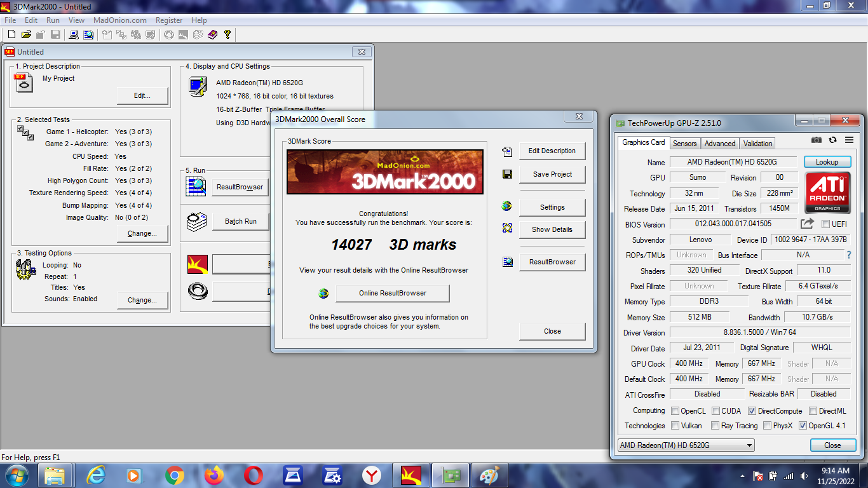Screen dimensions: 868x488
Task: Click the Edit Description button
Action: click(x=552, y=151)
